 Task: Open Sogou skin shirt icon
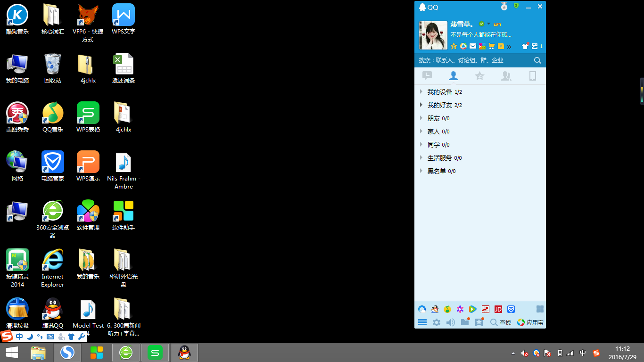coord(71,337)
